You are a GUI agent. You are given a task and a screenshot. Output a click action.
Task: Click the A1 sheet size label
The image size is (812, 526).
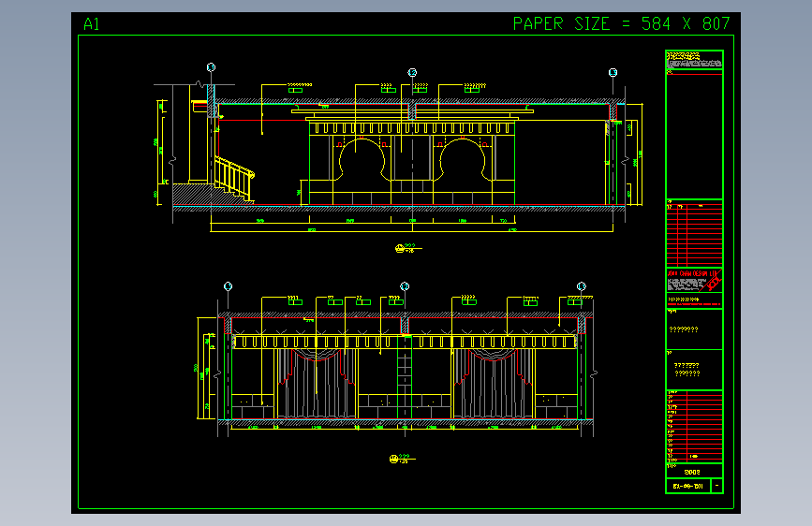tap(91, 23)
